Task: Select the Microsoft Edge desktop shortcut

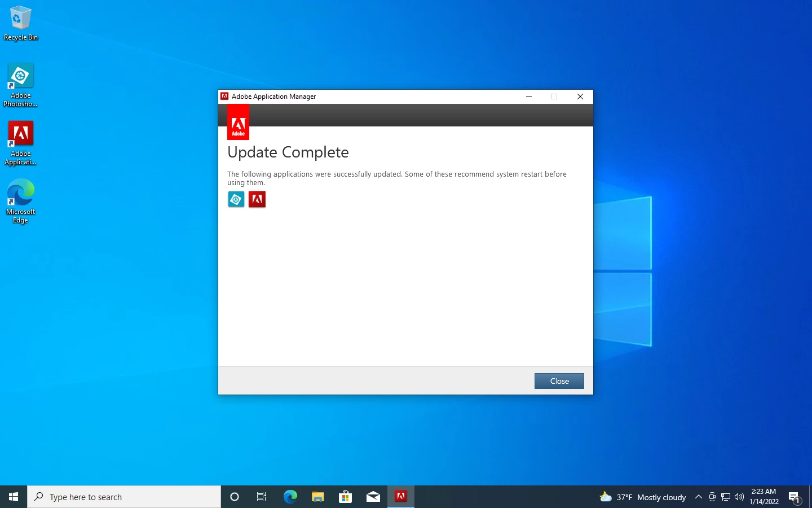Action: 21,202
